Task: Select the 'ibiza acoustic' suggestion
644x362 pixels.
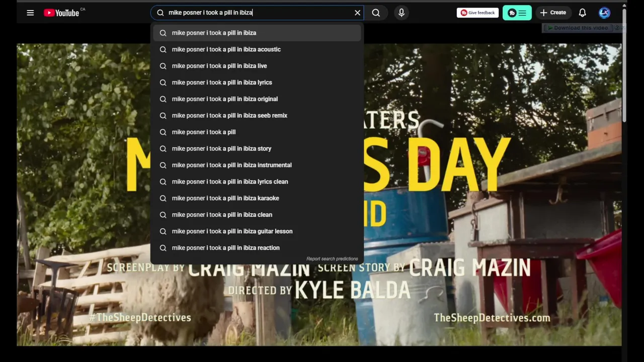Action: pos(257,49)
